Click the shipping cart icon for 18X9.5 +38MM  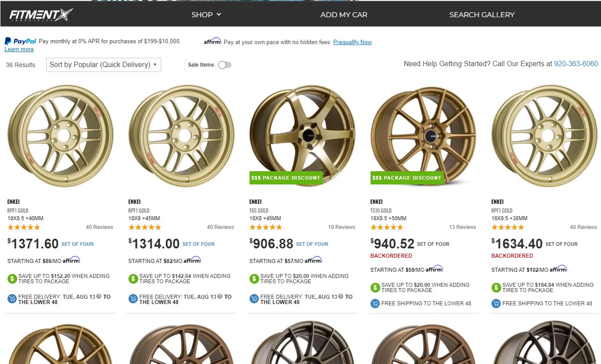coord(496,304)
